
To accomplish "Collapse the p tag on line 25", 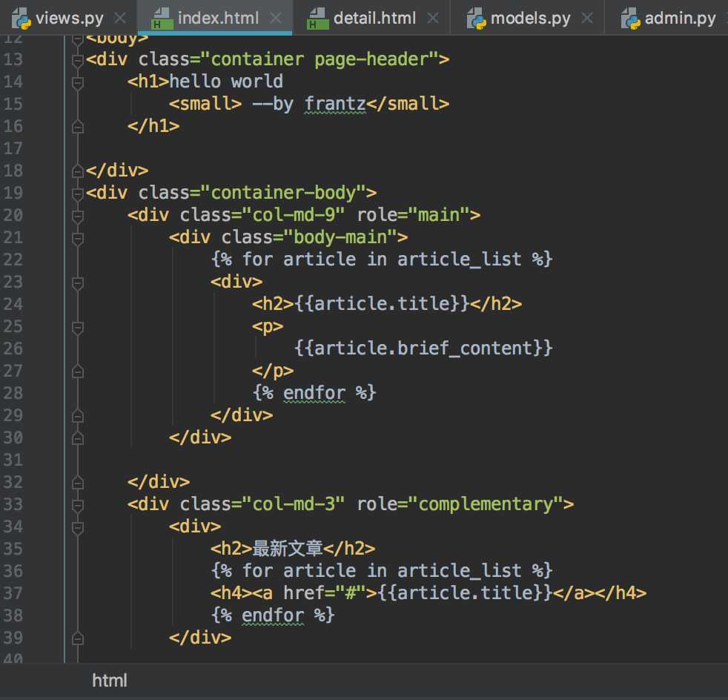I will coord(78,327).
